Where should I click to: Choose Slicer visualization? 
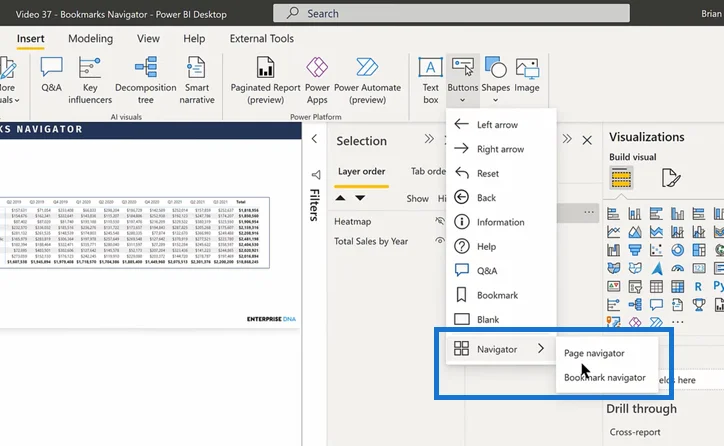(634, 287)
